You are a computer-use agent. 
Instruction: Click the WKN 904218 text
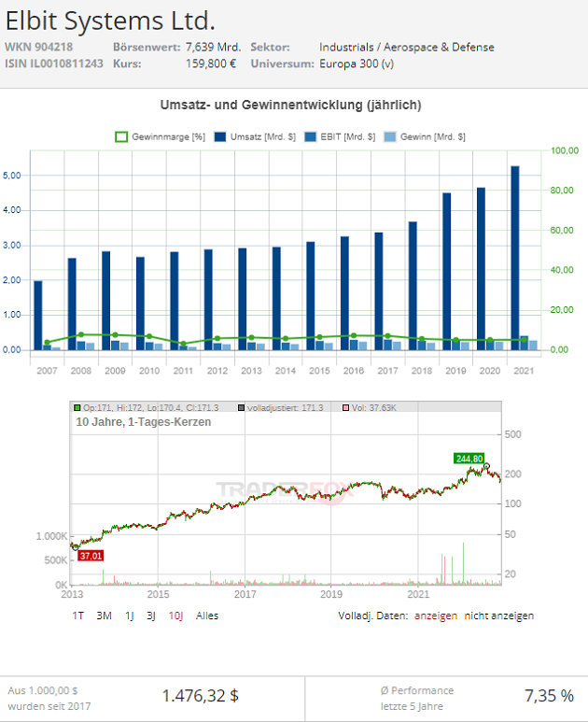coord(38,47)
